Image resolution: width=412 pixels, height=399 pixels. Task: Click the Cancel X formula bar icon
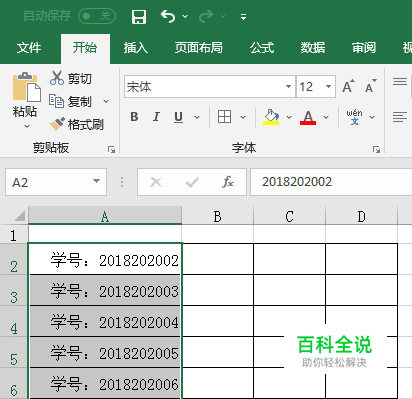pyautogui.click(x=156, y=182)
